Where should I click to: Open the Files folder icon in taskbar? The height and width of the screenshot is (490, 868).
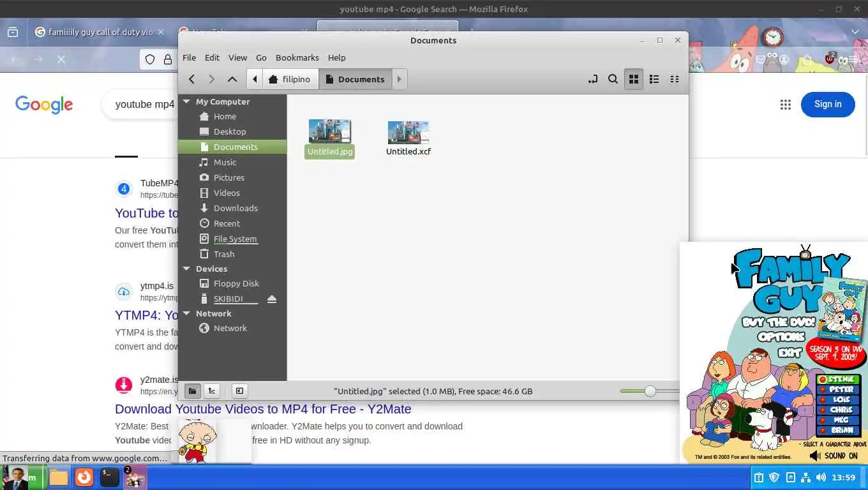59,477
